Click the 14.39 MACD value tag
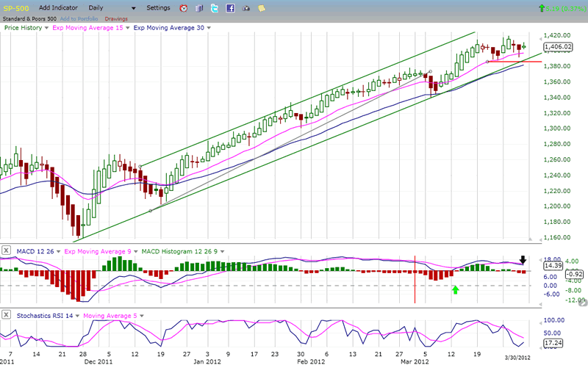The image size is (588, 365). pos(553,265)
